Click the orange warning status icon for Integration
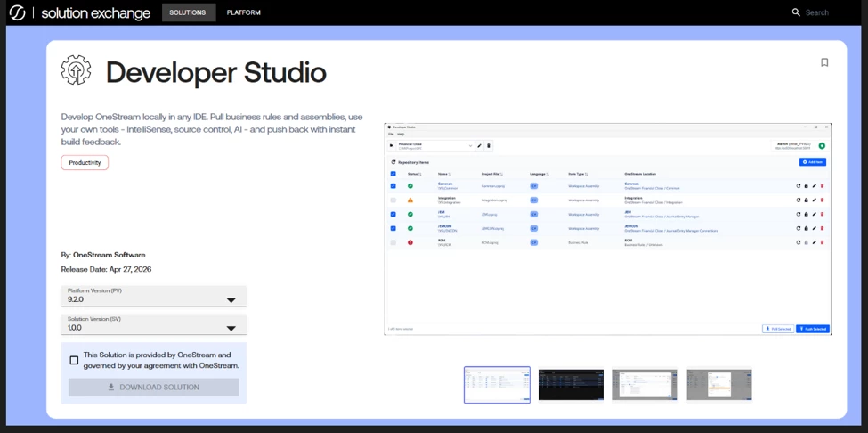868x433 pixels. pos(410,200)
